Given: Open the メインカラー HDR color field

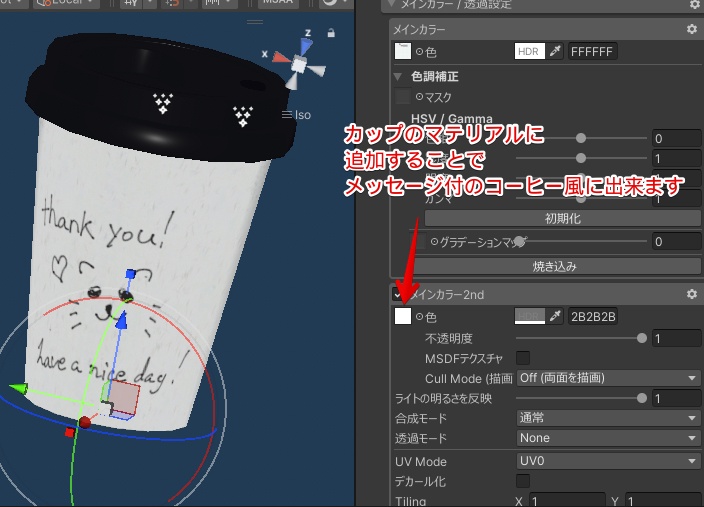Looking at the screenshot, I should tap(530, 51).
